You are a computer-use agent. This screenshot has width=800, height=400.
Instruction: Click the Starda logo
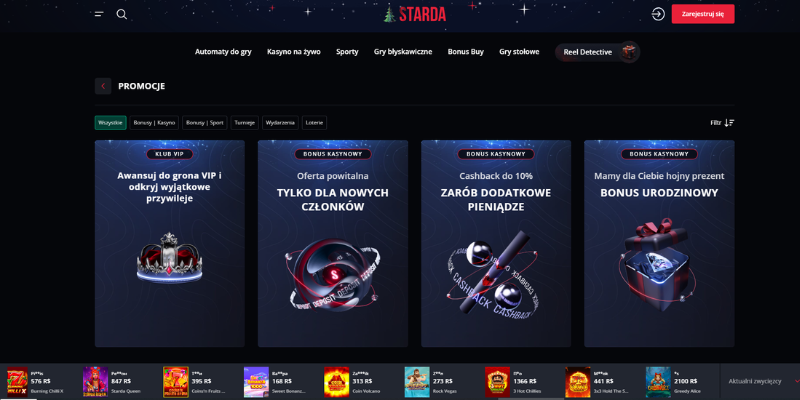(x=415, y=14)
